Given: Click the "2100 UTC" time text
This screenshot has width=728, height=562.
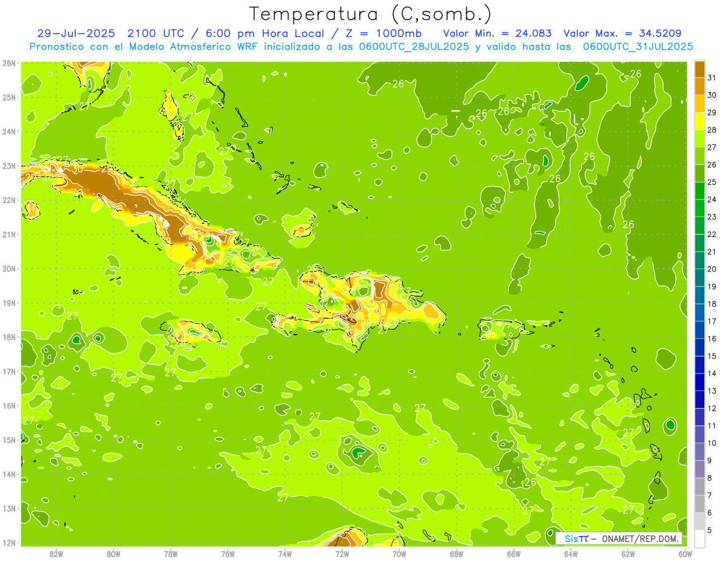Looking at the screenshot, I should click(x=155, y=33).
